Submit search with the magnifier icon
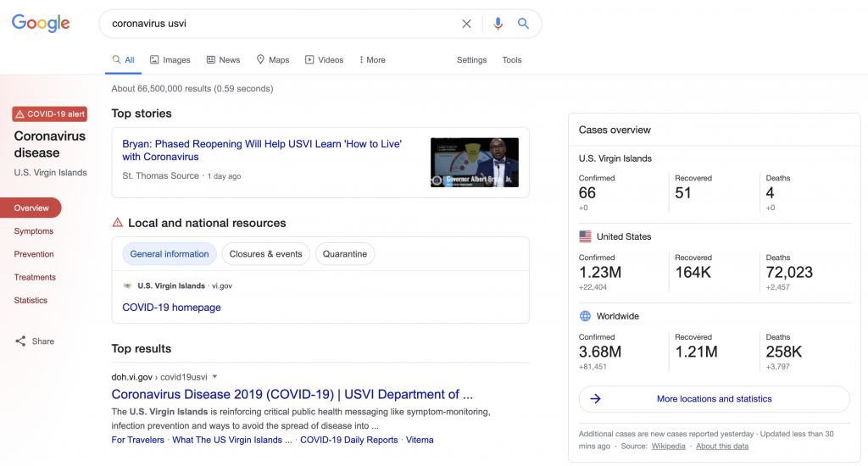The image size is (868, 466). (523, 24)
